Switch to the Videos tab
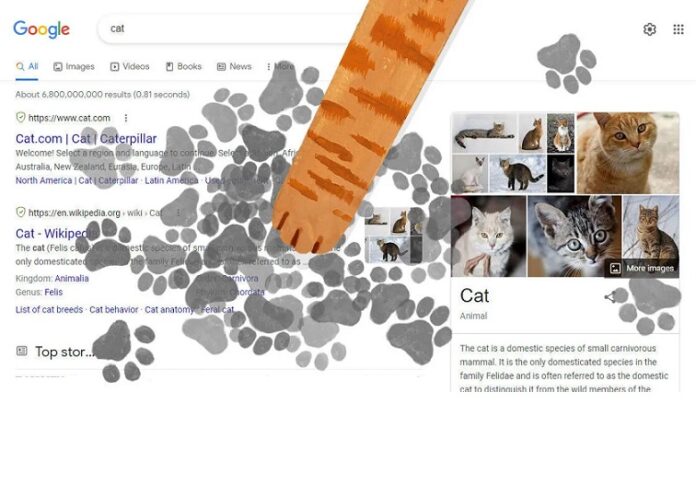This screenshot has height=484, width=696. click(x=130, y=67)
